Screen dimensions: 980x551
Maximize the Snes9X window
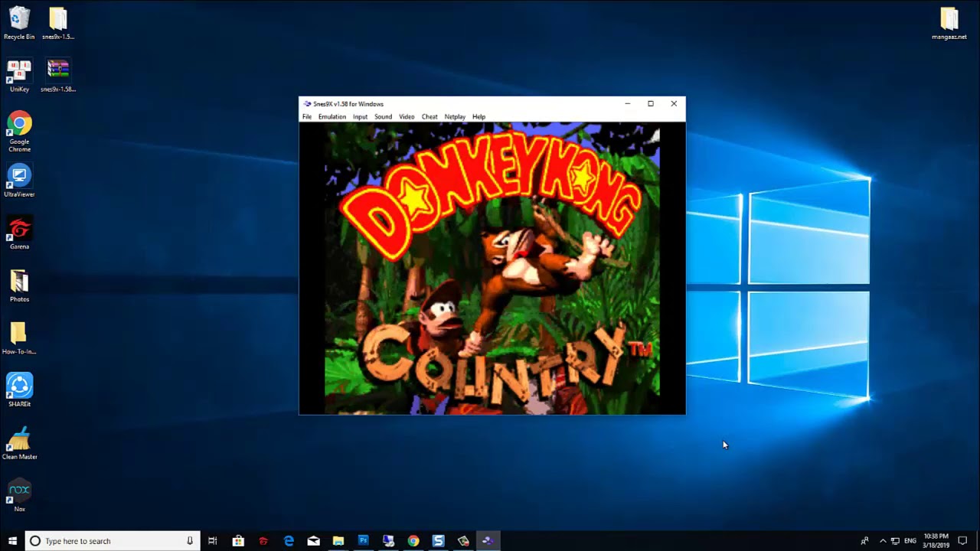651,104
